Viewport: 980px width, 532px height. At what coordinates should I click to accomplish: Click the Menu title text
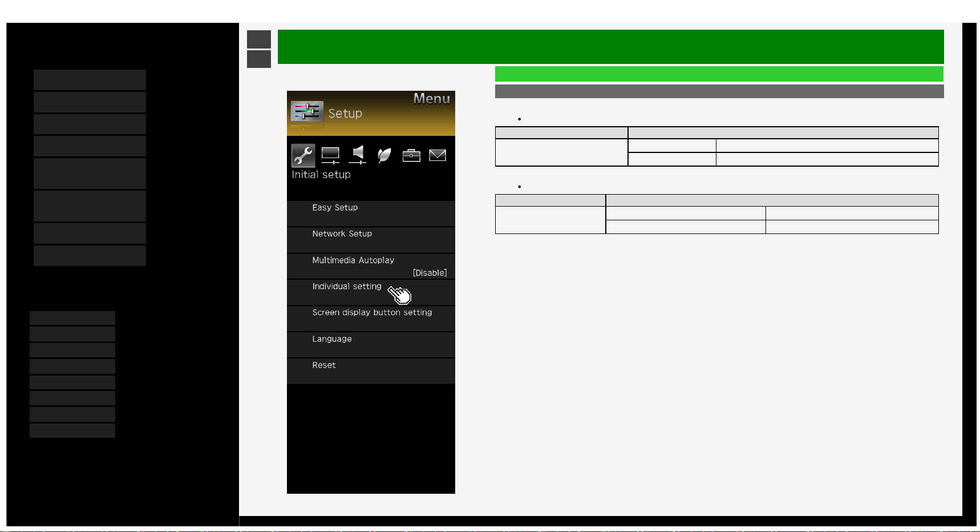point(432,99)
